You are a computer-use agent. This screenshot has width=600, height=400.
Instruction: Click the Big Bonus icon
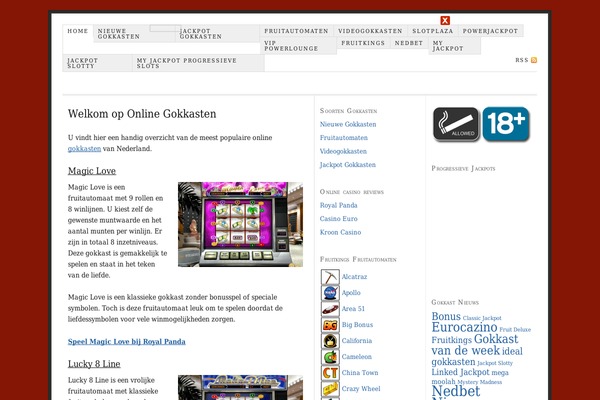pos(330,325)
